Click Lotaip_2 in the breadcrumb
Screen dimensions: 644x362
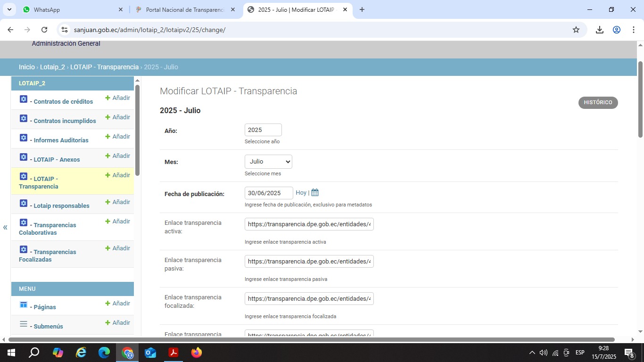(52, 67)
